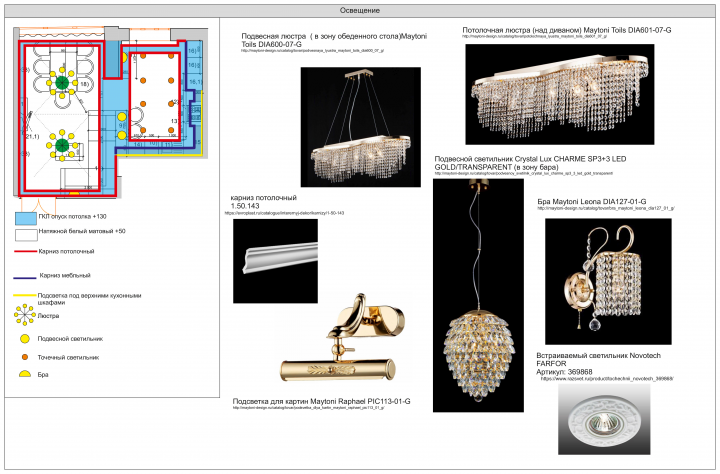
Task: Click the "Потолочная люстра (над диваном)" title
Action: pyautogui.click(x=567, y=30)
